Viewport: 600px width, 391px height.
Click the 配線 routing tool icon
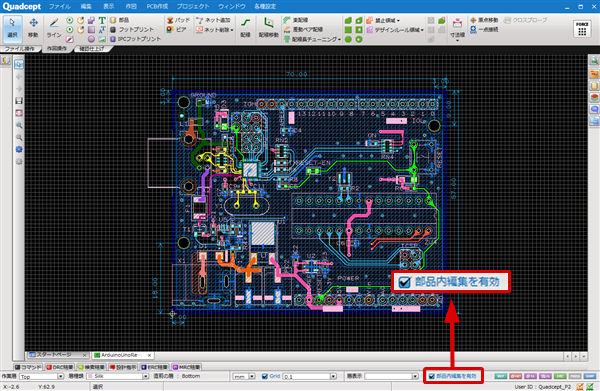pyautogui.click(x=245, y=28)
